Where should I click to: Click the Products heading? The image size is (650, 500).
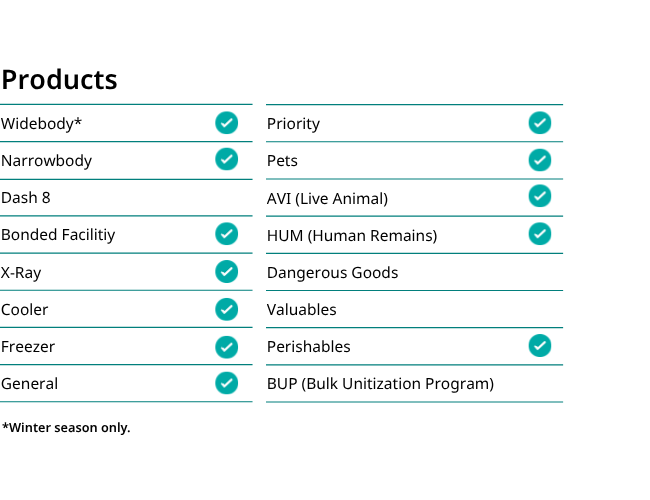pos(59,79)
